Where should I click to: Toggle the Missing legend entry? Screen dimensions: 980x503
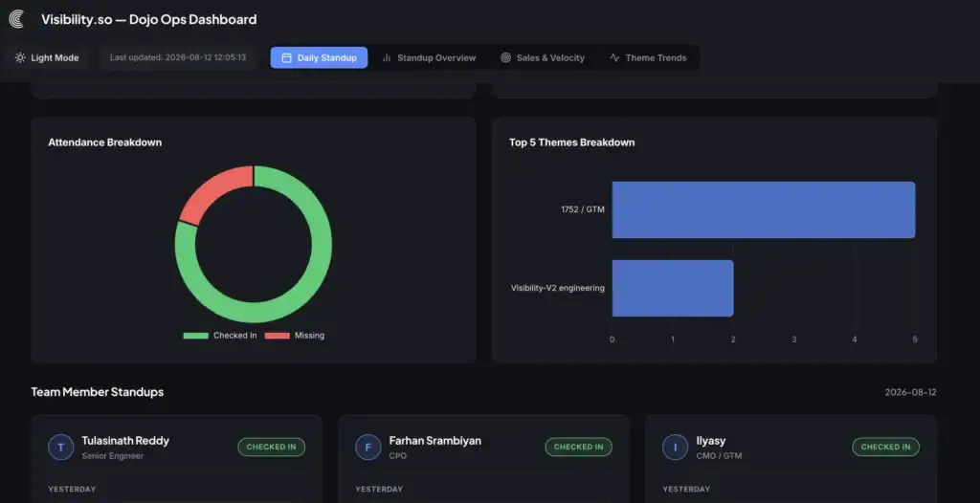(295, 336)
